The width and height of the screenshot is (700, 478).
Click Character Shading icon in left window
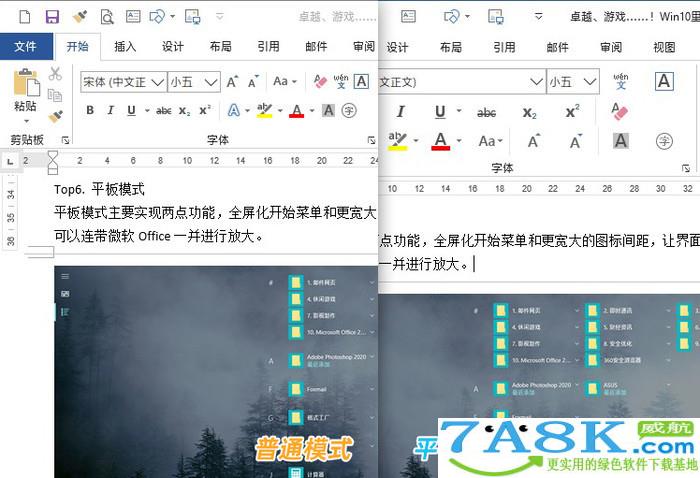click(328, 110)
